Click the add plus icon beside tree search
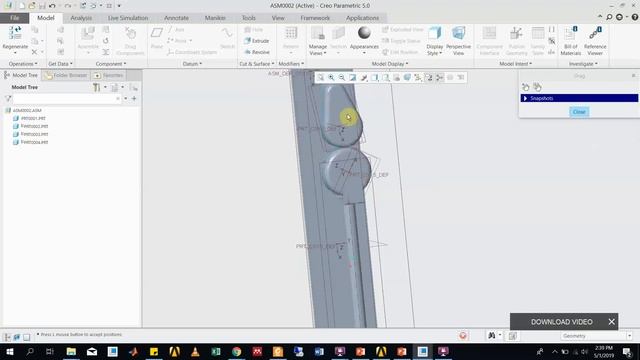 (x=134, y=98)
